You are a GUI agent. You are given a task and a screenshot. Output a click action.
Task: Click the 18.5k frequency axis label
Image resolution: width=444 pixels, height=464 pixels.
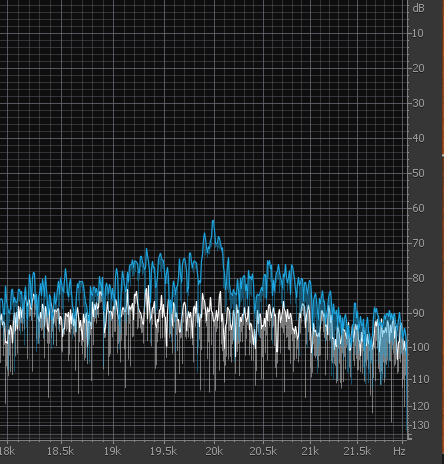[60, 451]
